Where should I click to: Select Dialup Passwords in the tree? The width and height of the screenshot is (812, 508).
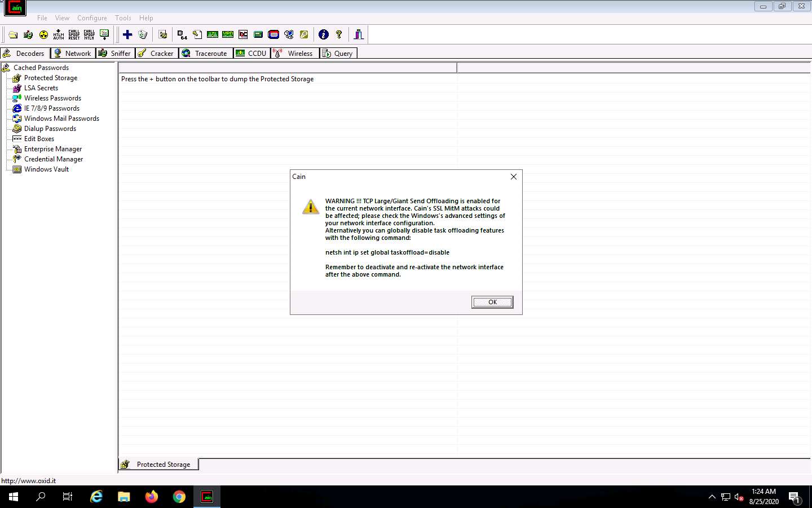(50, 129)
